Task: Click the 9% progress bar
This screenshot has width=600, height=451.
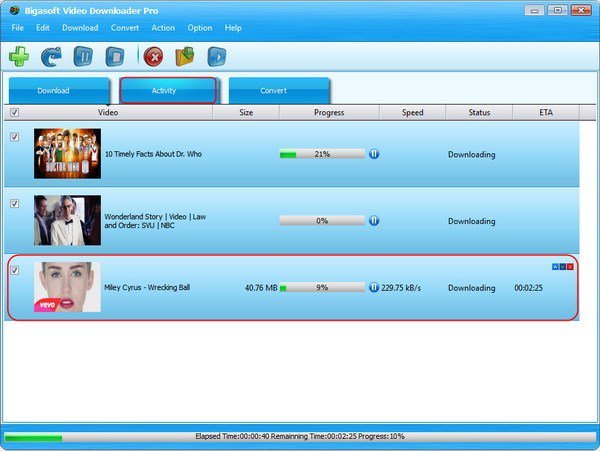Action: [322, 288]
